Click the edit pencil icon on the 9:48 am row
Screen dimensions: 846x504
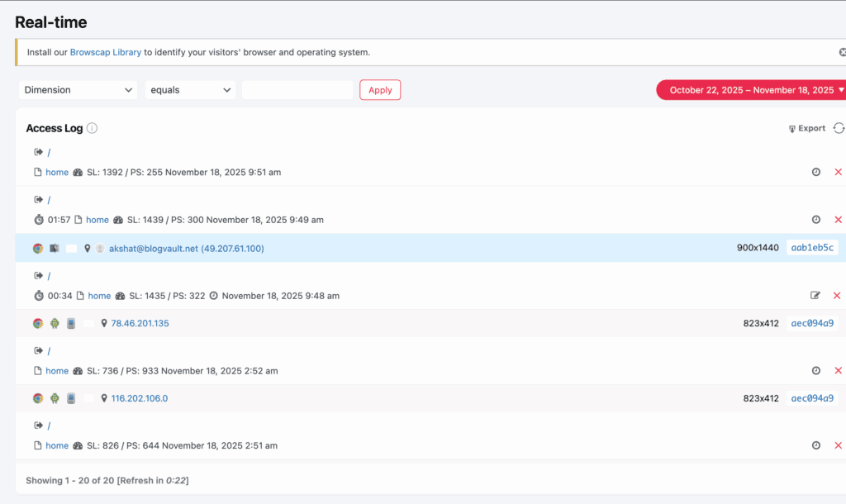point(815,295)
